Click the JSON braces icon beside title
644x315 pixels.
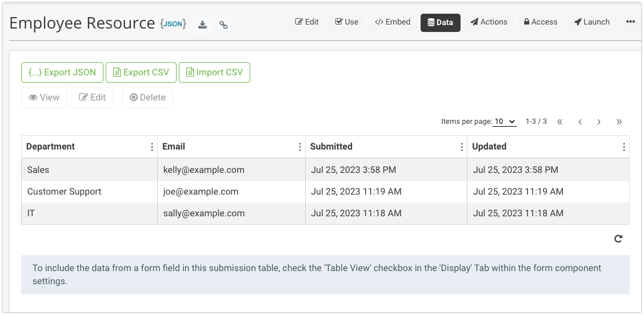(x=173, y=24)
